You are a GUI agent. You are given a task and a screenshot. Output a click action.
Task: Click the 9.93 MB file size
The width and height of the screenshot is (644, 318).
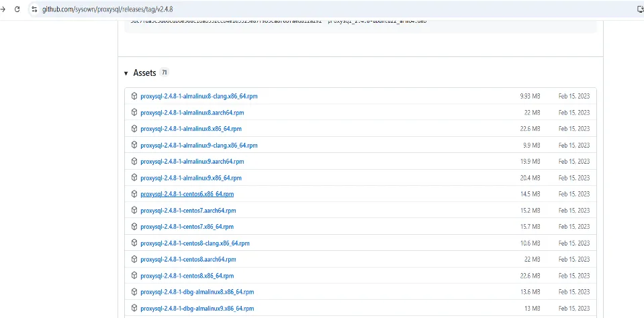click(530, 97)
